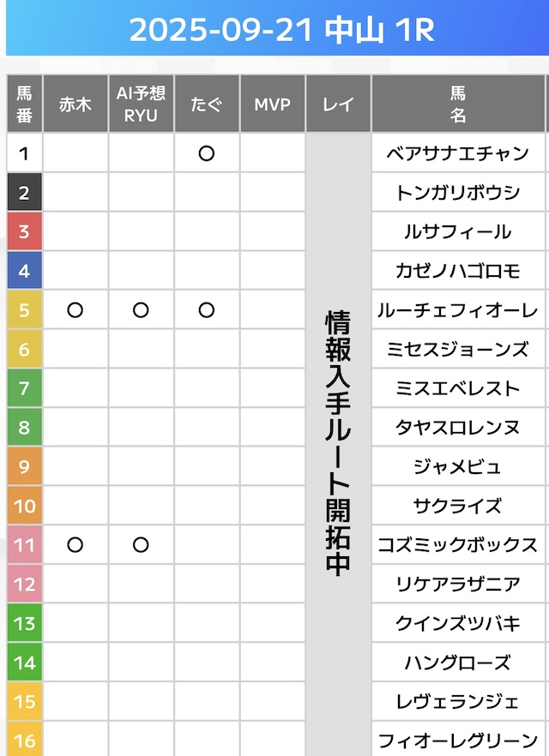Click the AI予想RYU circle mark in row 11
This screenshot has height=756, width=549.
click(141, 544)
